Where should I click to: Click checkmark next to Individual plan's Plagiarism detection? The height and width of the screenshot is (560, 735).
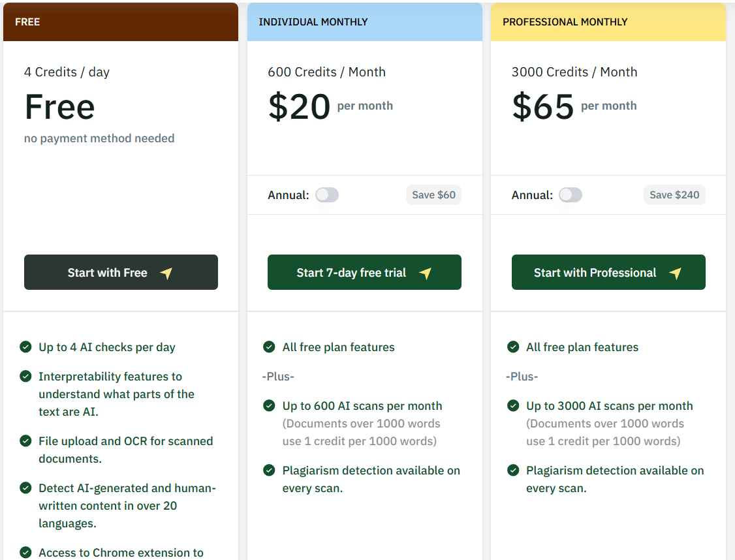(269, 470)
